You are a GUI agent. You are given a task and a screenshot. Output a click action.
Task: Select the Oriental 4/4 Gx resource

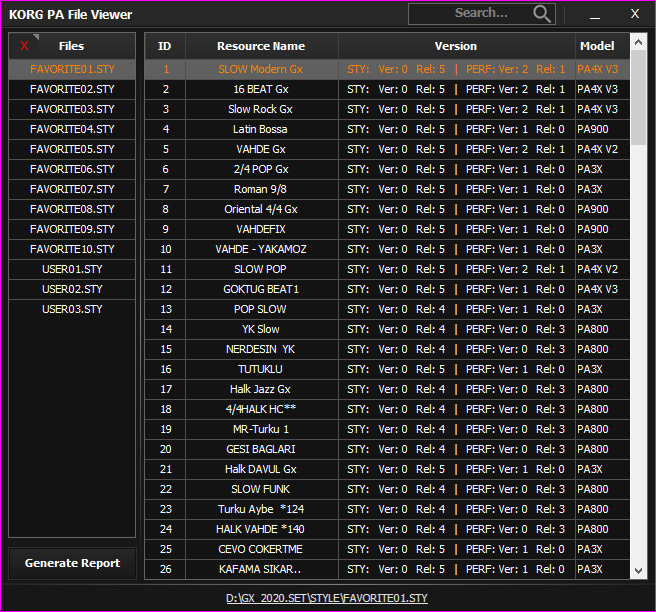261,209
